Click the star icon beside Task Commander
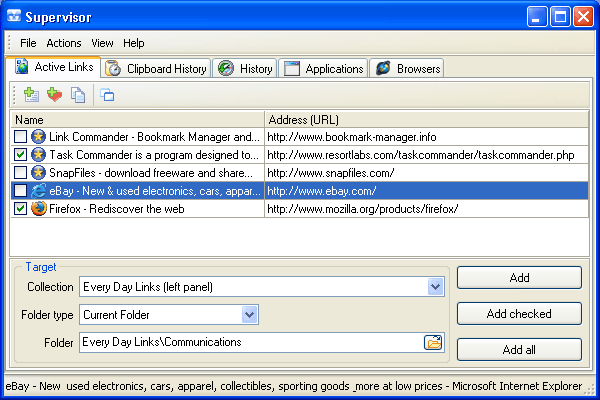The height and width of the screenshot is (400, 600). (38, 155)
